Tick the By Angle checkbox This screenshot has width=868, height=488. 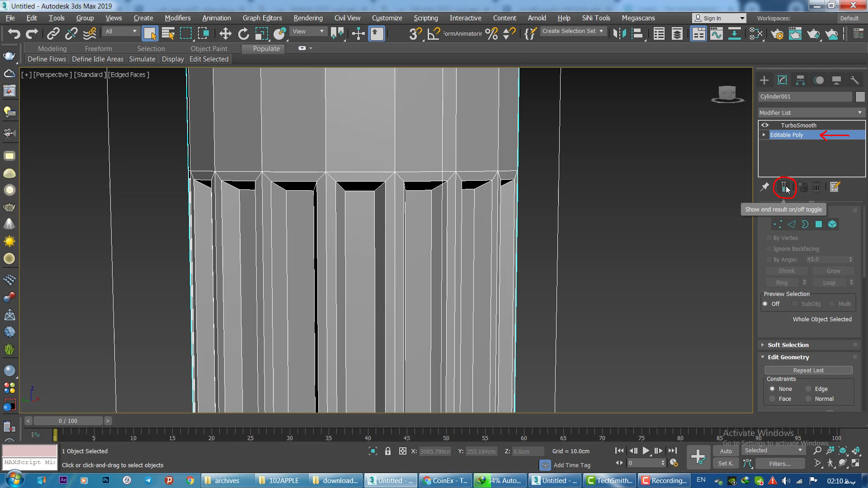769,259
